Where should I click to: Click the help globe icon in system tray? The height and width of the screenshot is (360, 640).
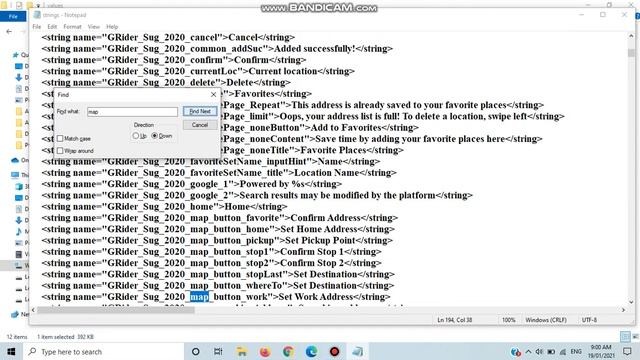click(x=515, y=351)
